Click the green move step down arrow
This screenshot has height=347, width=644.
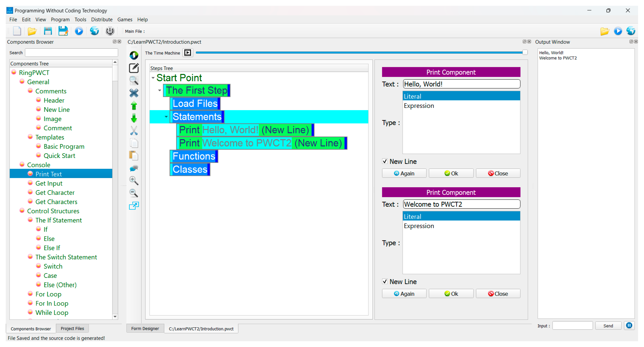tap(134, 118)
